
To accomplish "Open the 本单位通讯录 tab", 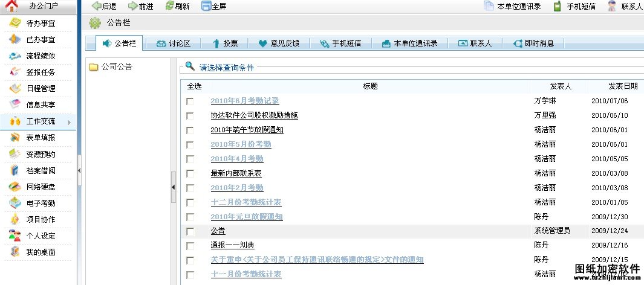I will (x=410, y=43).
